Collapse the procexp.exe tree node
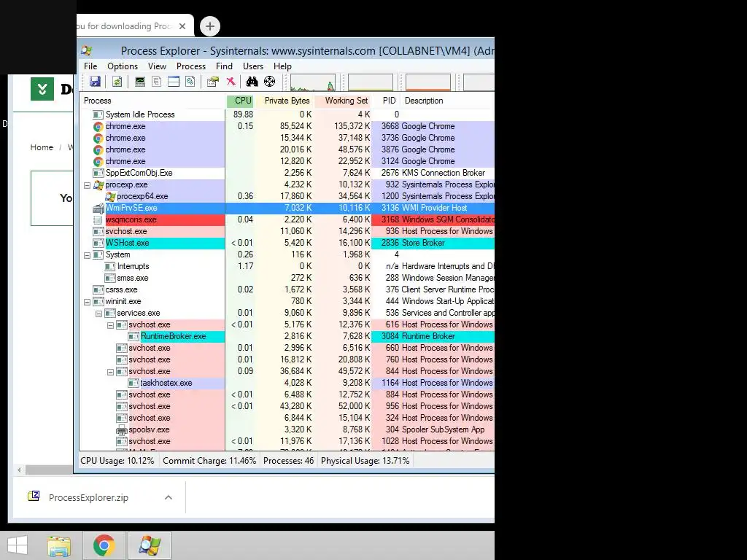The image size is (747, 560). coord(88,185)
